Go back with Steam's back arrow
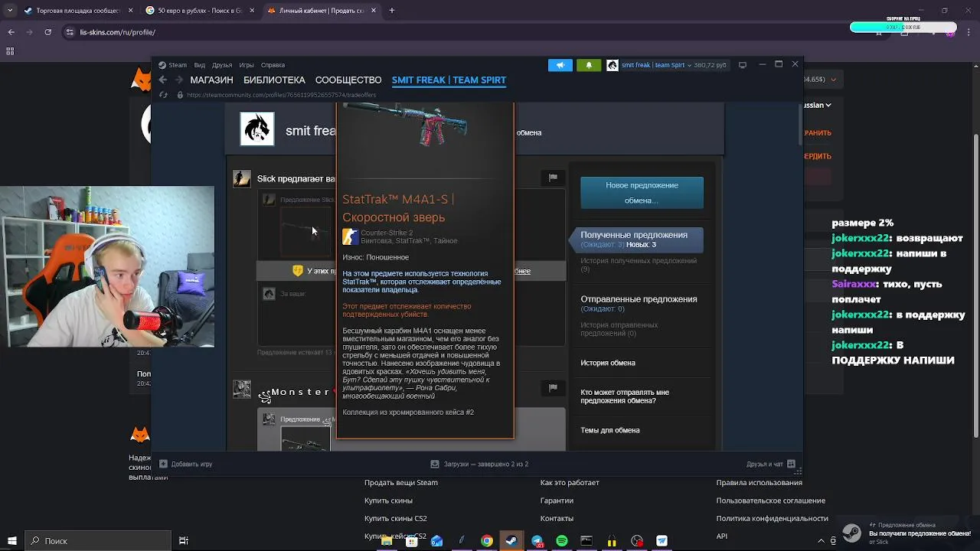The width and height of the screenshot is (980, 551). 163,80
